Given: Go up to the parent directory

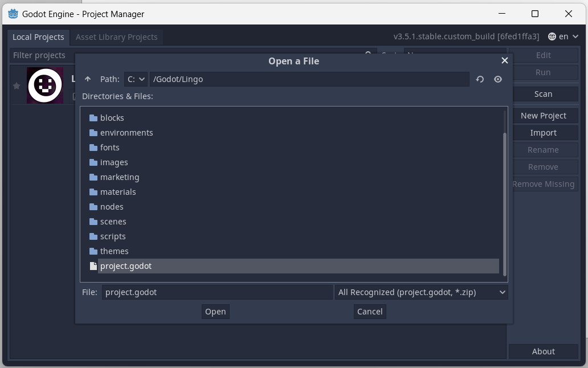Looking at the screenshot, I should [88, 79].
